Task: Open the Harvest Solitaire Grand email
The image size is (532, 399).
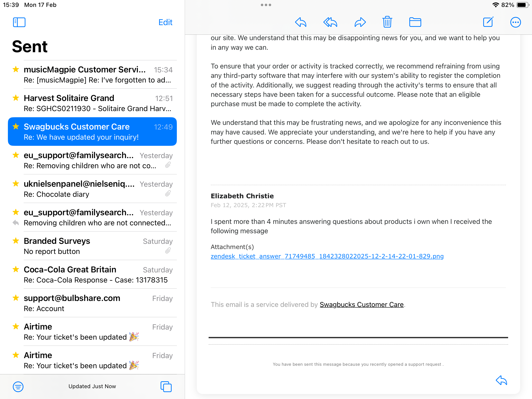Action: click(98, 103)
